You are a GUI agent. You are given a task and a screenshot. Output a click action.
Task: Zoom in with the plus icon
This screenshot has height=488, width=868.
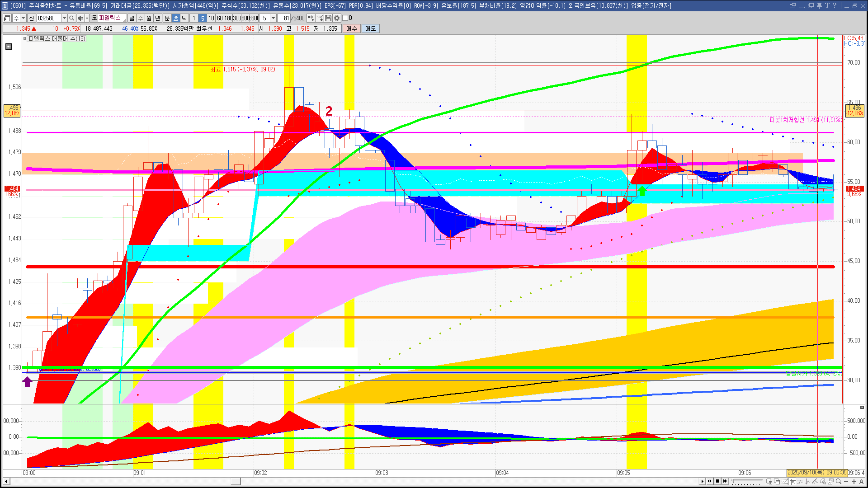pyautogui.click(x=854, y=482)
